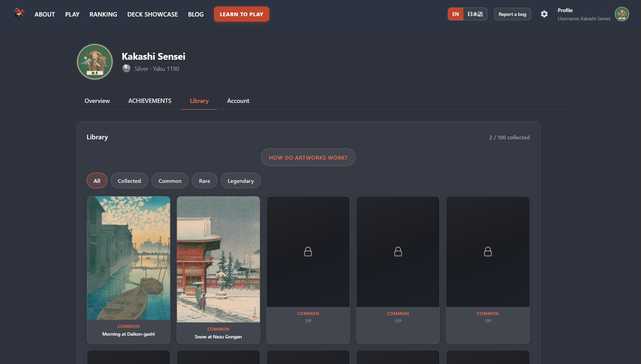The height and width of the screenshot is (364, 641).
Task: Click the Kakashi Sensei profile name heading
Action: pyautogui.click(x=154, y=56)
